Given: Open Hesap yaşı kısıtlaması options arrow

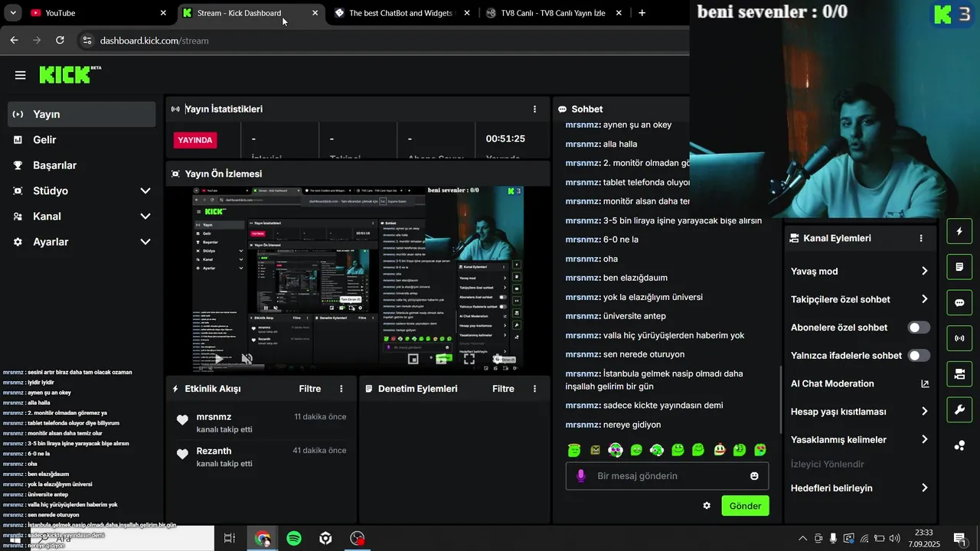Looking at the screenshot, I should pos(924,412).
